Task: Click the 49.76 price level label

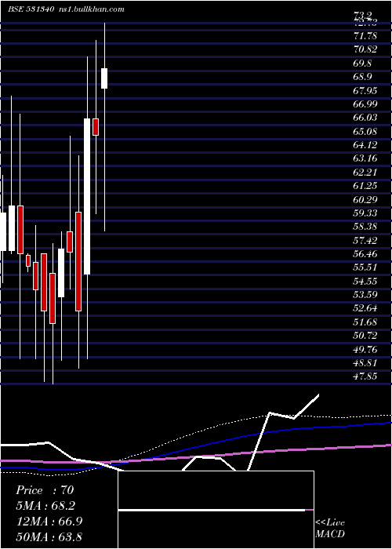Action: [x=365, y=349]
